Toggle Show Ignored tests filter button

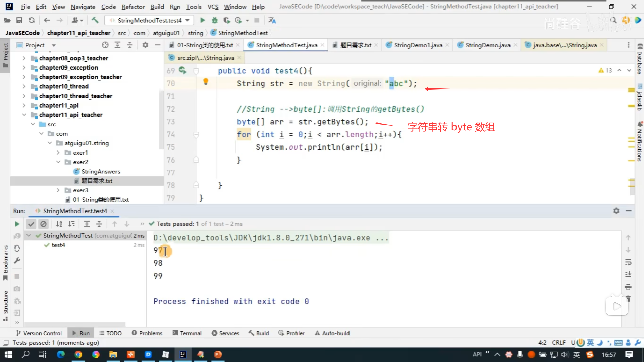pos(43,224)
